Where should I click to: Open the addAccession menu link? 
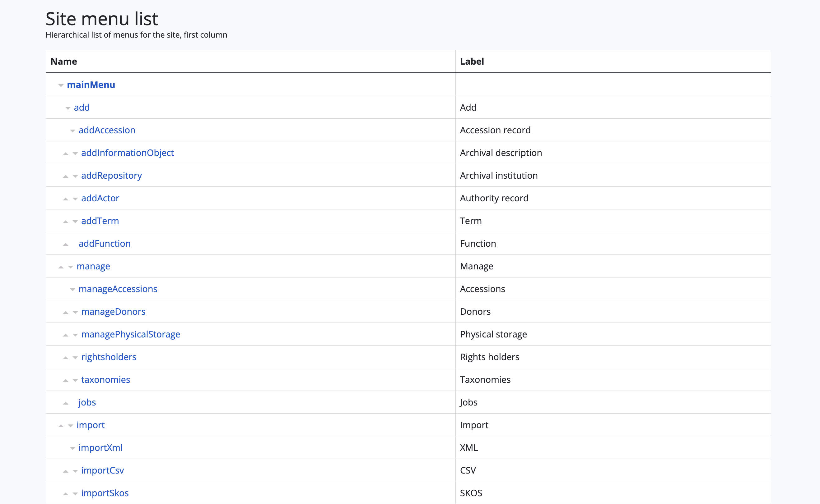[x=107, y=130]
